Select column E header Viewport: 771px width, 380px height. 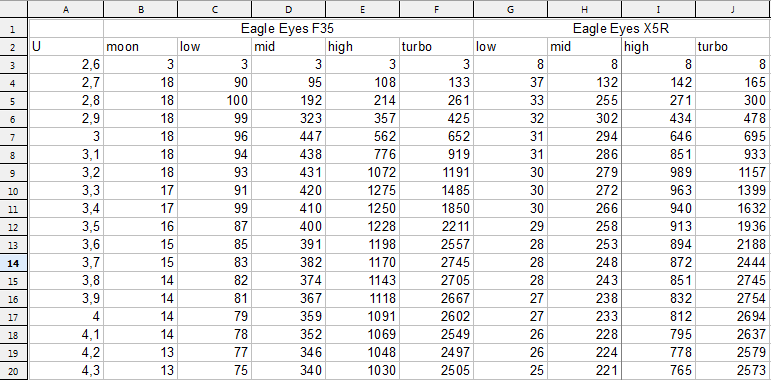[362, 9]
